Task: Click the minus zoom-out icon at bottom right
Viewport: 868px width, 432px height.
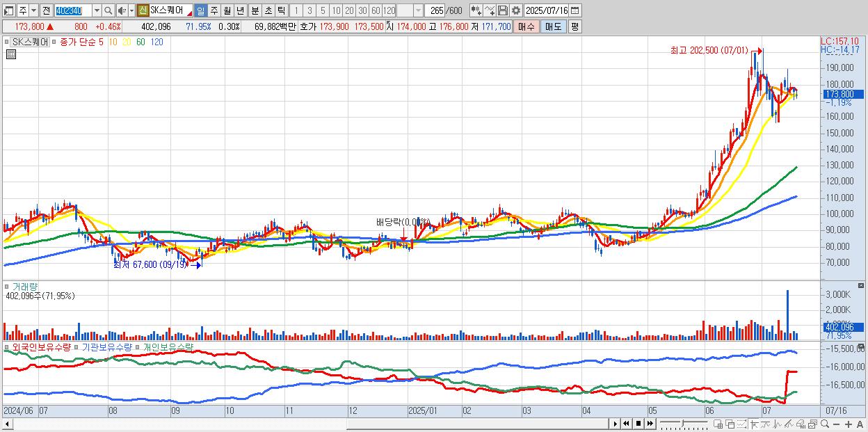Action: coord(836,424)
